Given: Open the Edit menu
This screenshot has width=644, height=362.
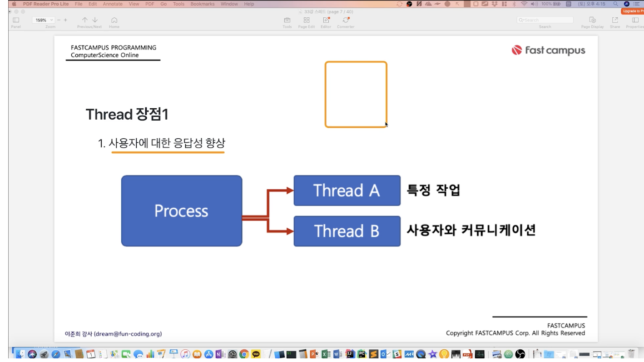Looking at the screenshot, I should coord(93,4).
